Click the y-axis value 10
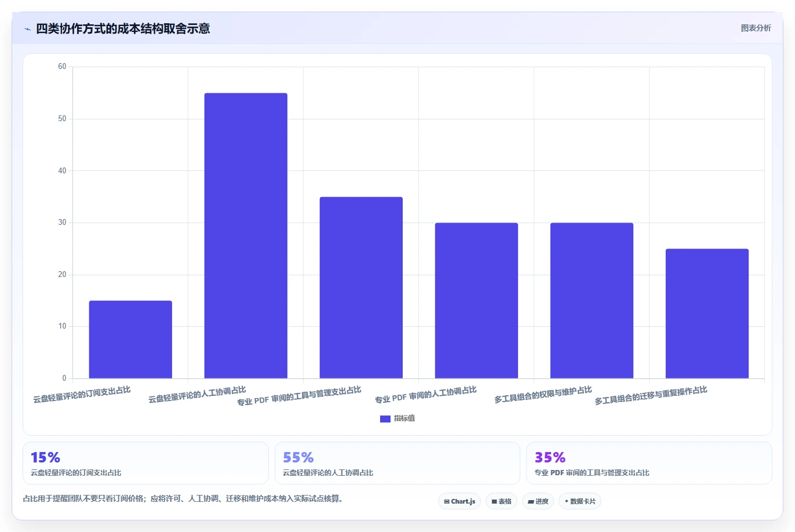The width and height of the screenshot is (795, 532). pyautogui.click(x=62, y=326)
